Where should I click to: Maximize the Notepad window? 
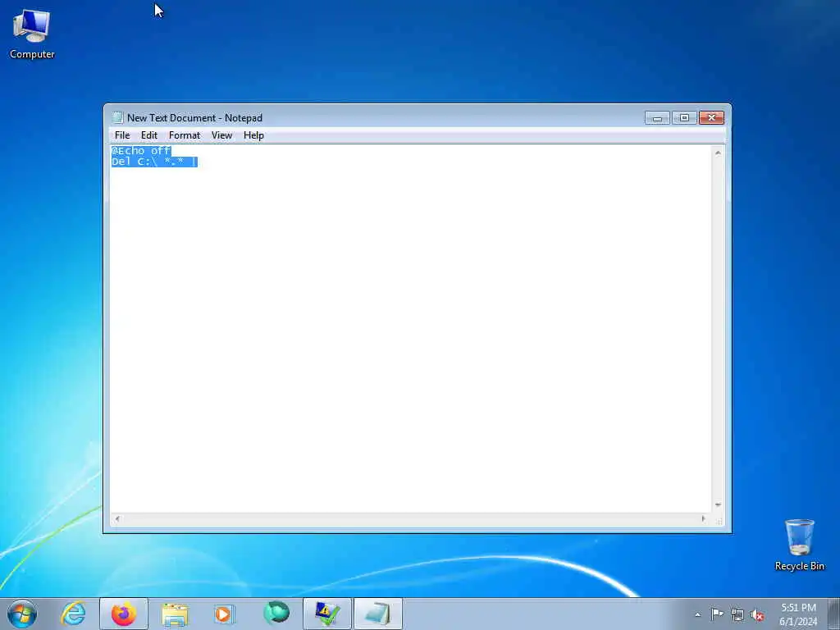click(x=684, y=118)
